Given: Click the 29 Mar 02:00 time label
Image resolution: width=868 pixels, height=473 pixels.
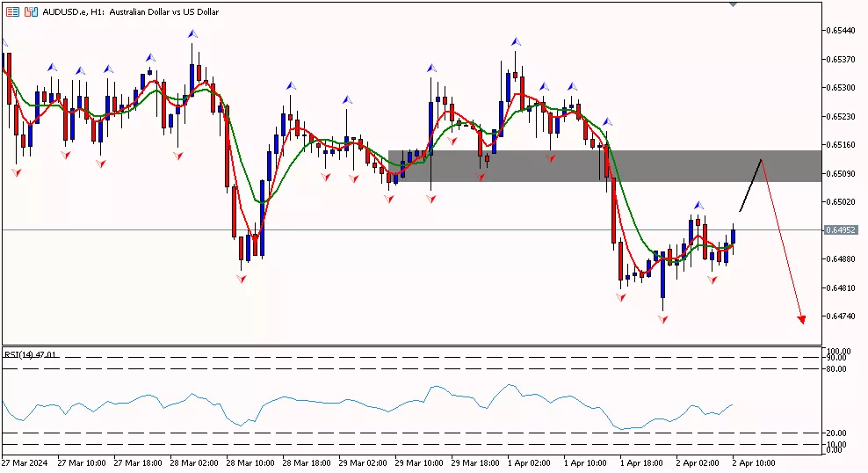Looking at the screenshot, I should [363, 463].
